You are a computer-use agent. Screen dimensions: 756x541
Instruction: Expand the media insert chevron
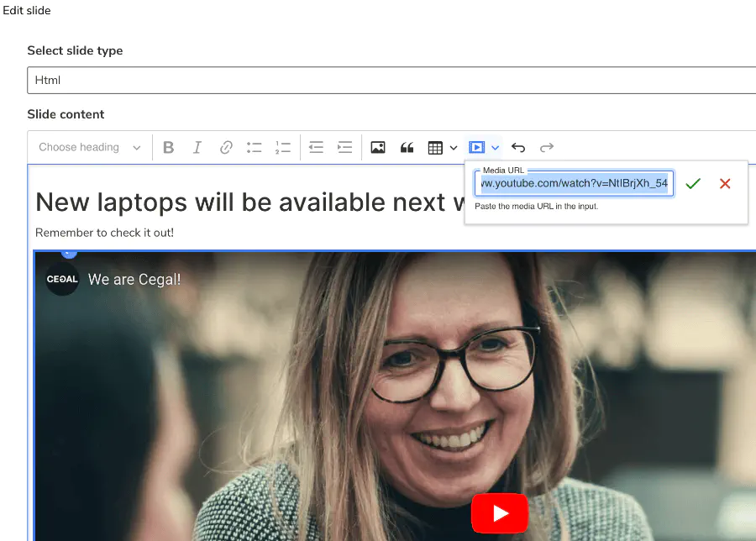point(494,147)
